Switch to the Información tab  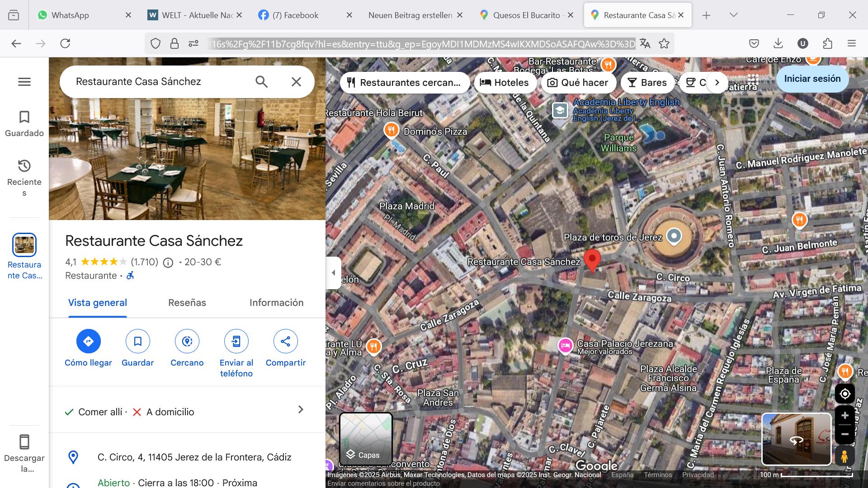click(x=276, y=303)
